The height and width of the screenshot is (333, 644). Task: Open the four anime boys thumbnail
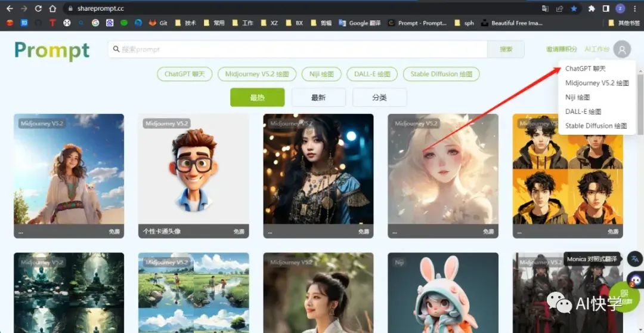click(x=568, y=169)
